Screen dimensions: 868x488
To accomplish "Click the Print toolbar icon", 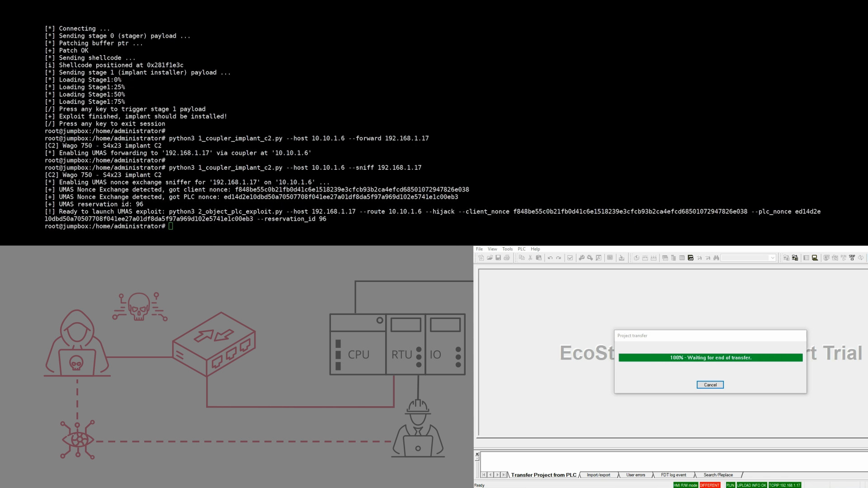I will point(507,258).
